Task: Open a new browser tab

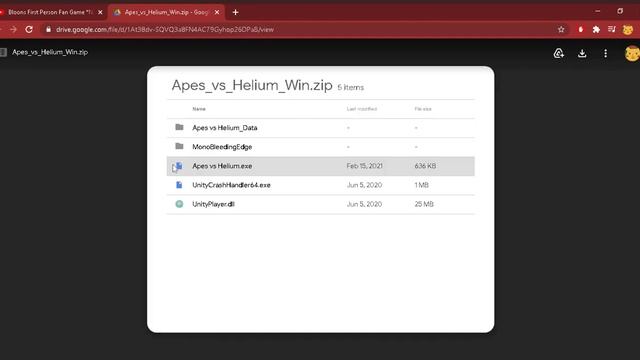Action: point(235,12)
